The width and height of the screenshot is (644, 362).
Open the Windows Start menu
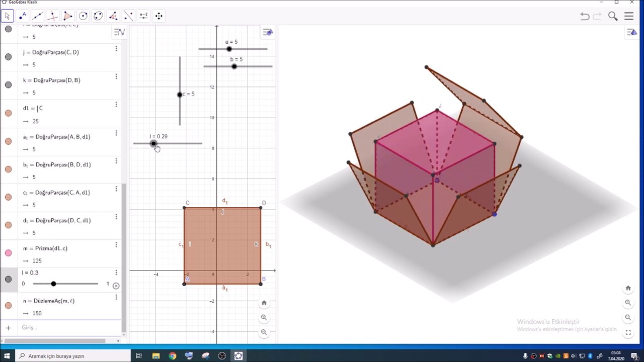pos(7,356)
